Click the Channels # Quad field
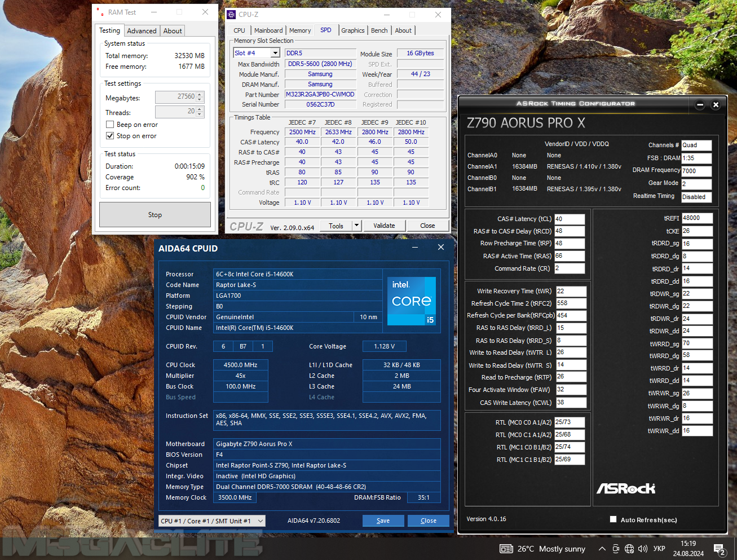 point(696,145)
